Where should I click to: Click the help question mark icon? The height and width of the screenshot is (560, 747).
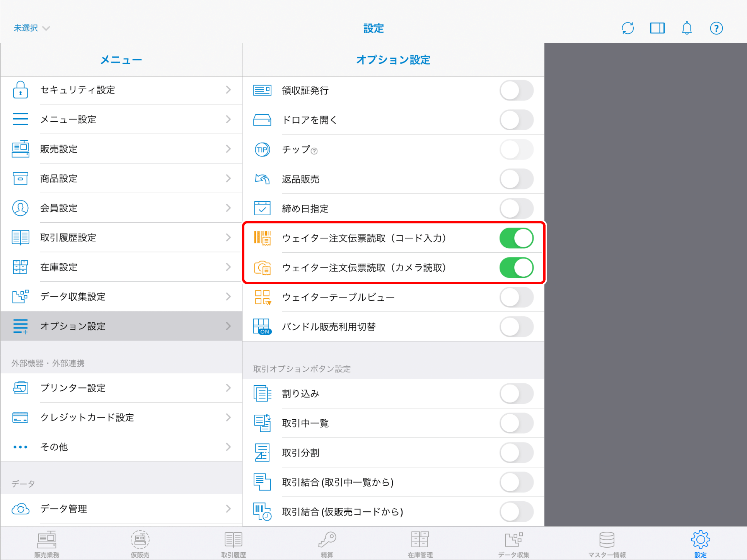click(716, 28)
